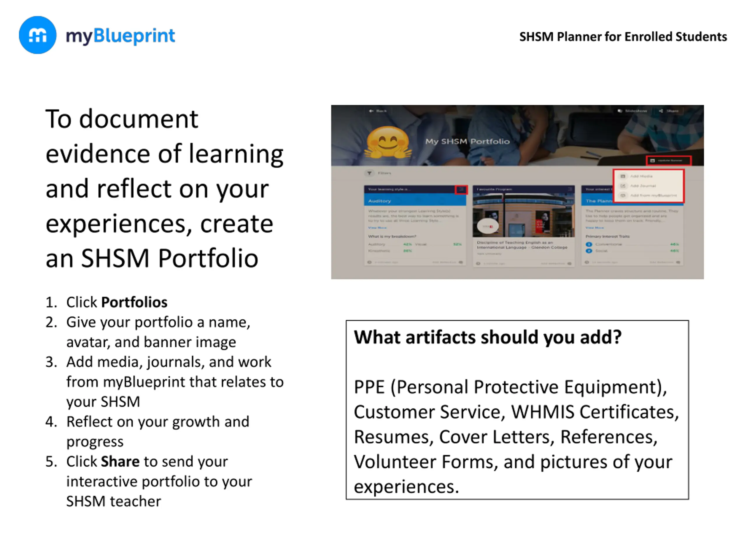Click View More on interest card

(594, 228)
